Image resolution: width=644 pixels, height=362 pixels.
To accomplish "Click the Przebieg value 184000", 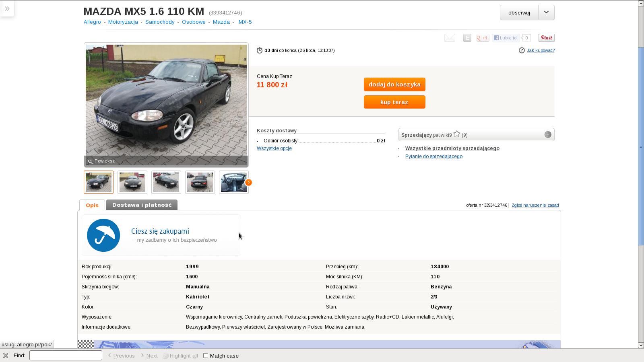I will tap(440, 267).
